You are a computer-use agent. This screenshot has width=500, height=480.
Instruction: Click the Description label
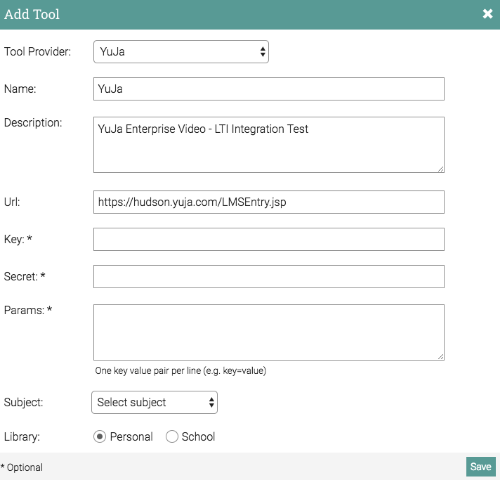point(33,123)
